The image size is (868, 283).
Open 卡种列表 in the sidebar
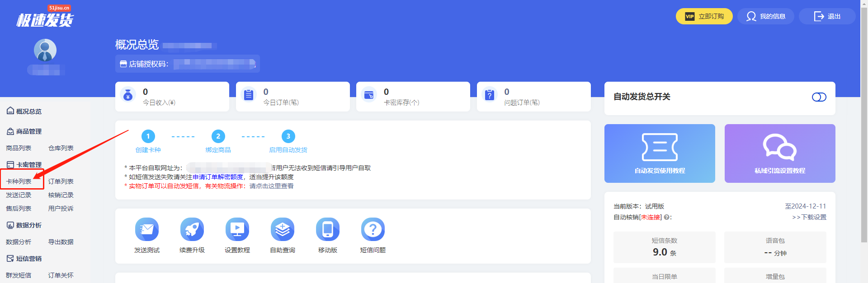click(19, 181)
